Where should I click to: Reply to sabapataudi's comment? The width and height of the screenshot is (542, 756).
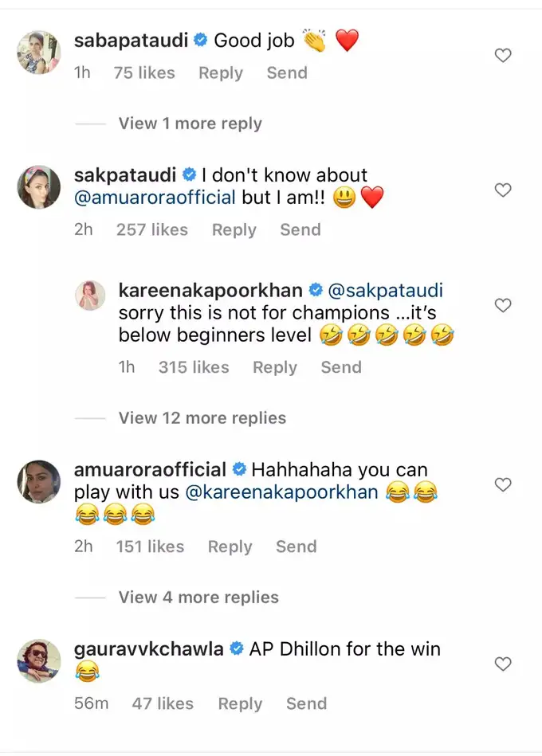tap(221, 72)
